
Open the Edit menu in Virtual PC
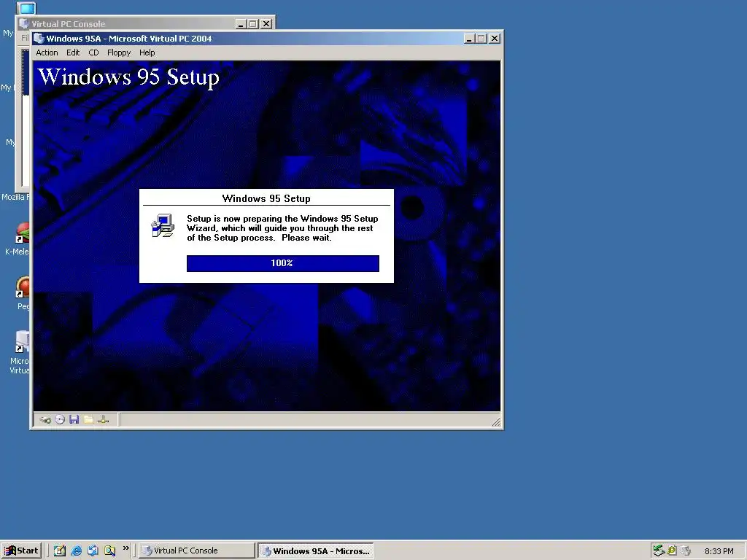coord(73,52)
